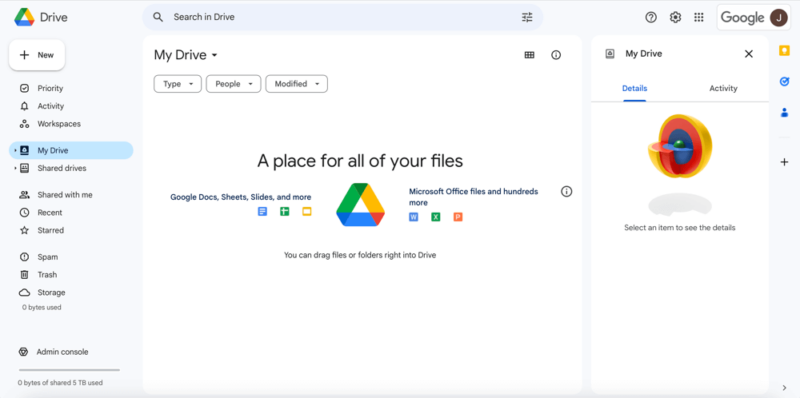Click the 'Select an item to see the details' text

point(680,228)
